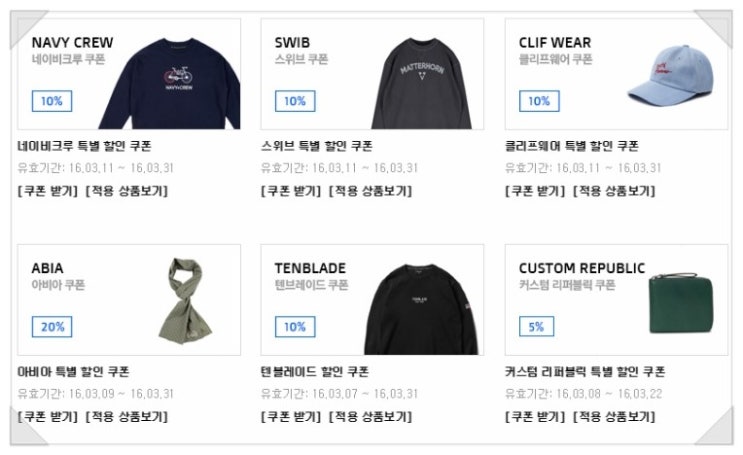This screenshot has width=743, height=455.
Task: Click the 텐블레이드 할인 쿠폰 title
Action: click(x=315, y=372)
